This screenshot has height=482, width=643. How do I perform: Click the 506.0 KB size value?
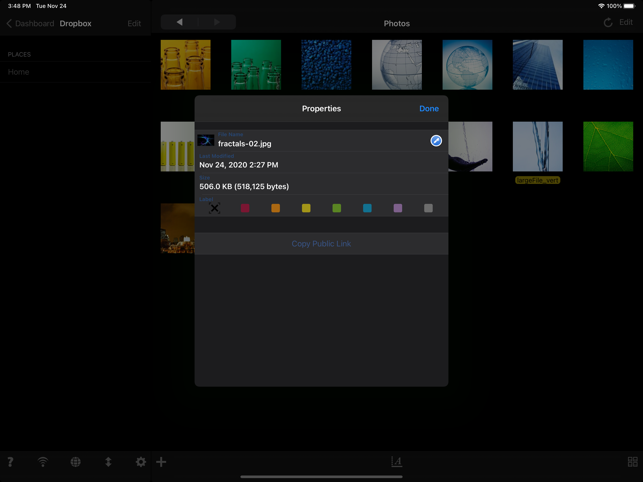point(244,187)
